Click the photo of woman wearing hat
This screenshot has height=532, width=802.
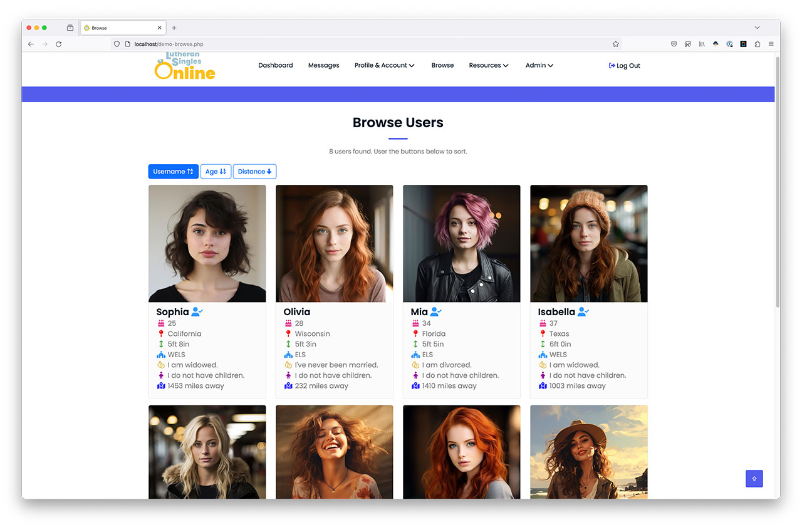click(x=589, y=452)
